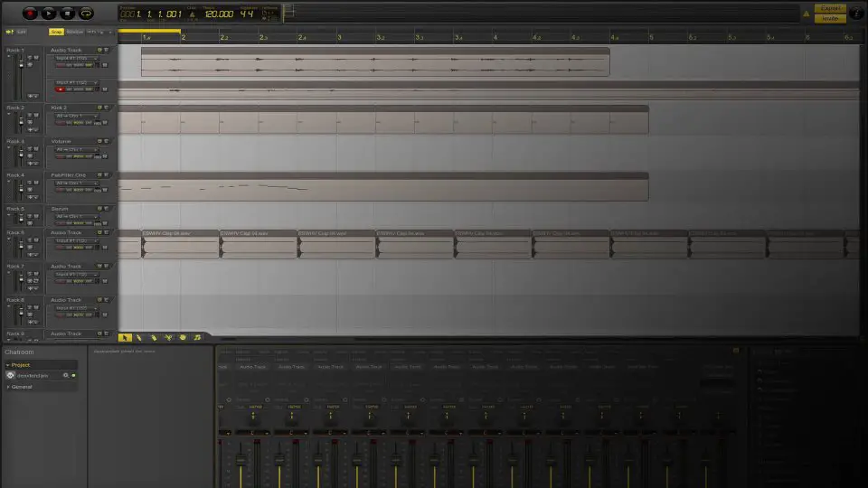Toggle the yellow Snap button

(56, 33)
